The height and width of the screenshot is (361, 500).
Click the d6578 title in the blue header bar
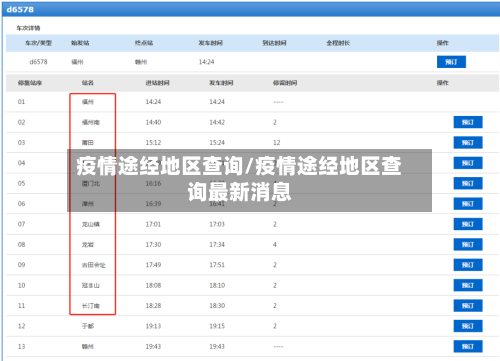[20, 9]
